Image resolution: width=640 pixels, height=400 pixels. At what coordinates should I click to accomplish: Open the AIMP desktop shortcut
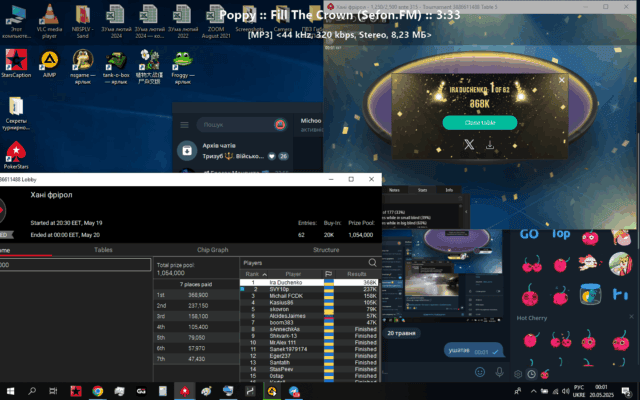49,64
